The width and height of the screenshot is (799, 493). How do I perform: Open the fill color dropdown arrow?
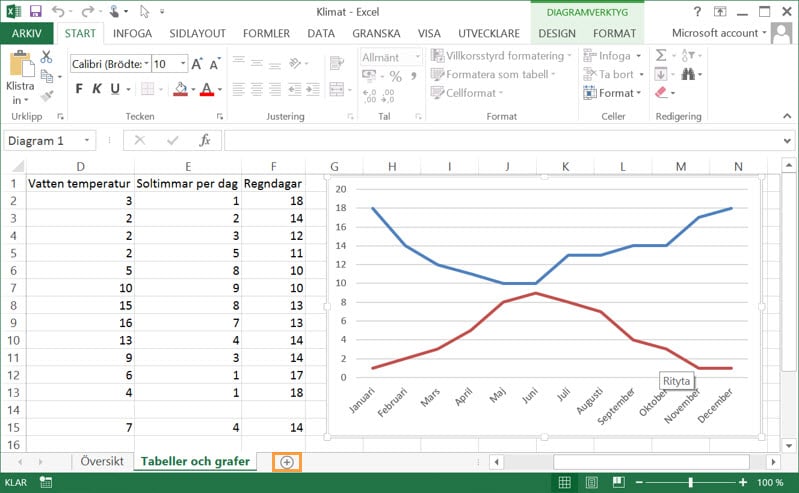pos(193,90)
